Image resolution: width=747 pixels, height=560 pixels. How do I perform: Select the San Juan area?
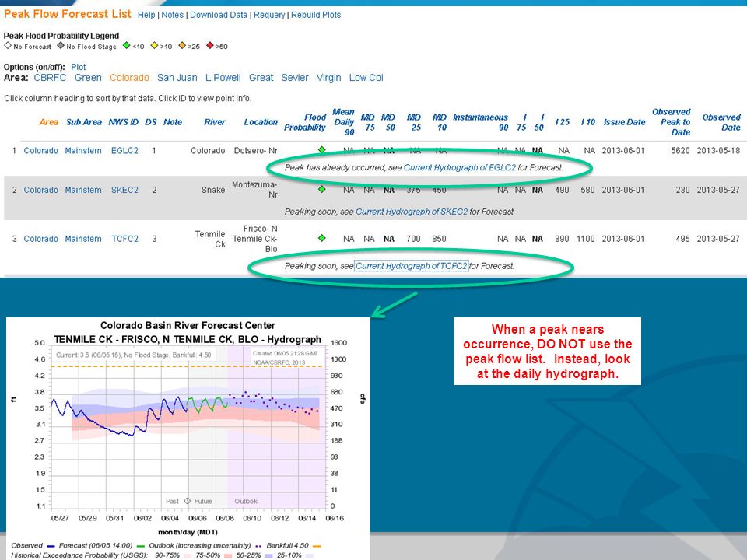(x=177, y=78)
